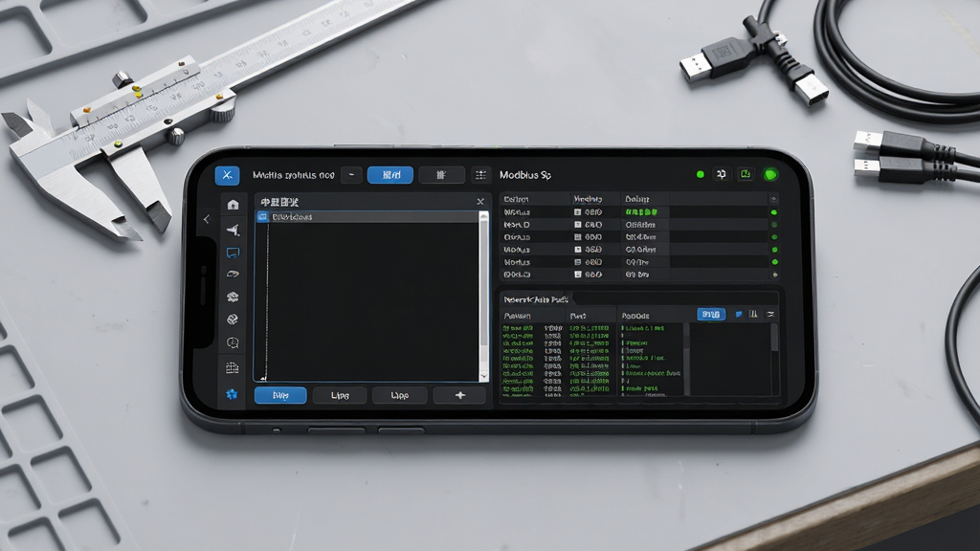Click the Modbius Sp title
The width and height of the screenshot is (980, 551).
click(x=525, y=175)
